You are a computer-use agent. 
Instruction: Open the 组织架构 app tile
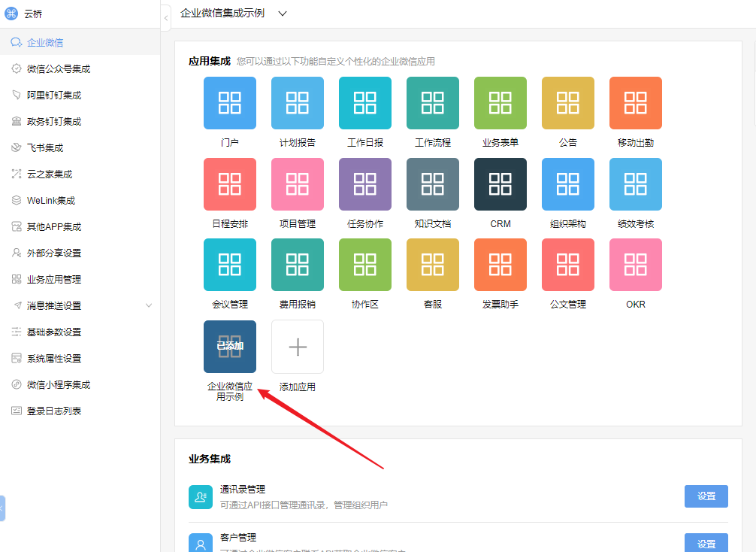(568, 183)
